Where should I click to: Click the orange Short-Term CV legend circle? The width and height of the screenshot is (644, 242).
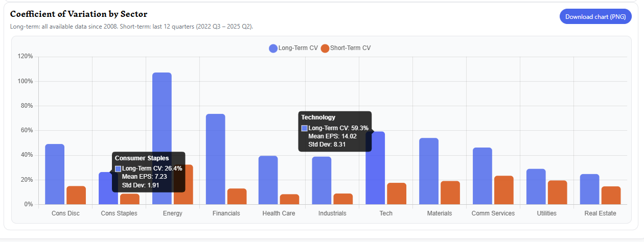pyautogui.click(x=325, y=49)
